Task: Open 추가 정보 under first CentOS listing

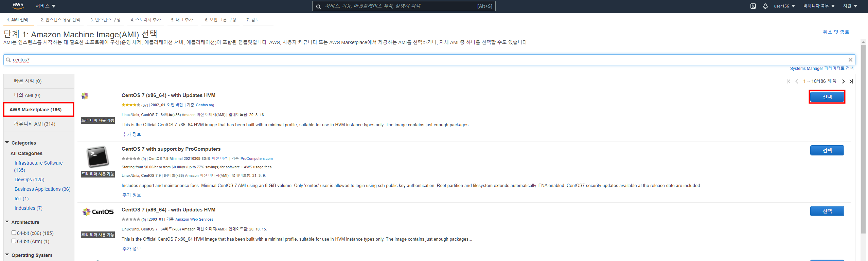Action: (131, 134)
